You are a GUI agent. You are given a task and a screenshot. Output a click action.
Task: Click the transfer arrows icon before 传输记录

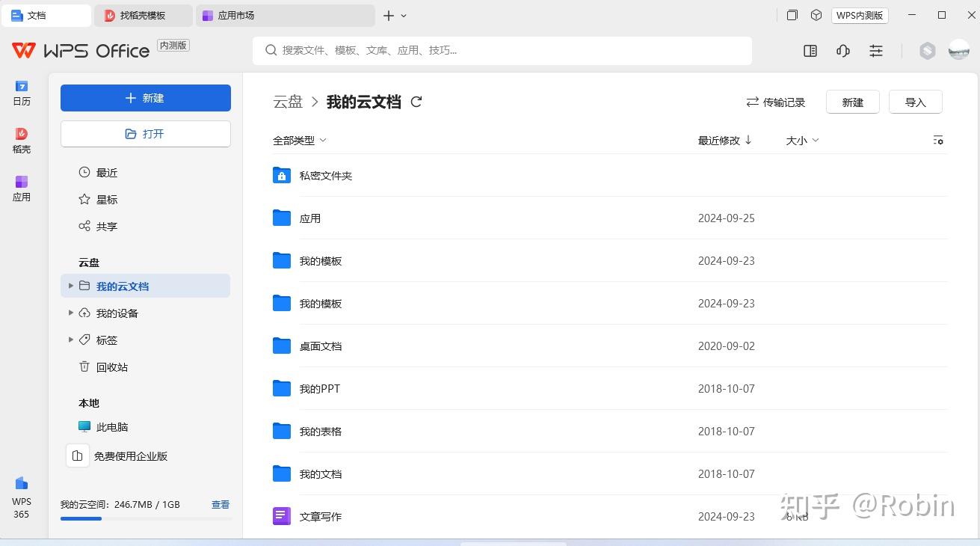(x=752, y=102)
